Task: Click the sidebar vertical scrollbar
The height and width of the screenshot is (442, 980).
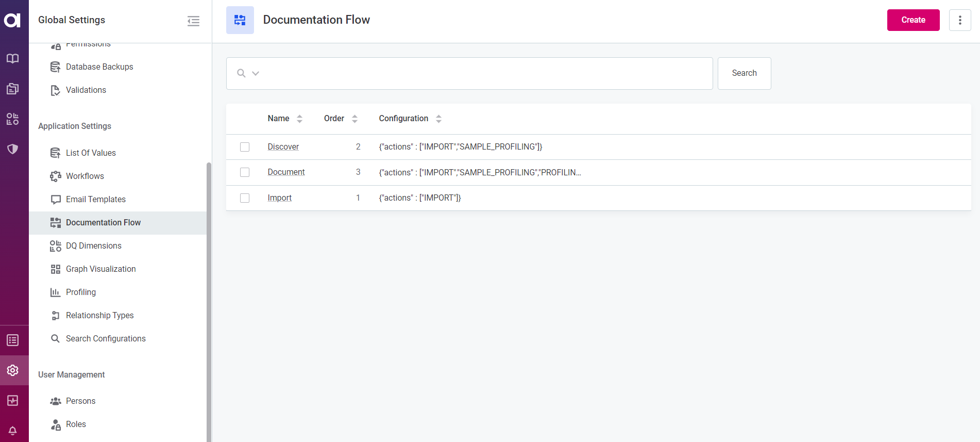Action: (x=209, y=299)
